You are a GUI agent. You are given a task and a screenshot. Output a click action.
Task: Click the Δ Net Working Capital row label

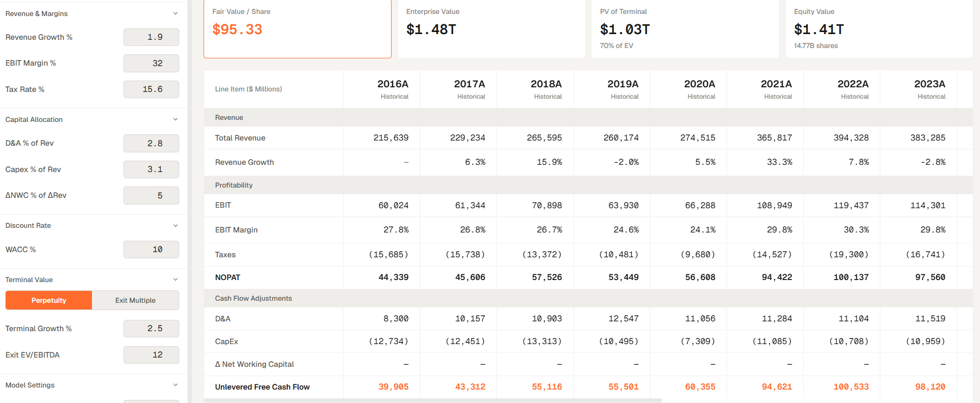click(x=254, y=364)
